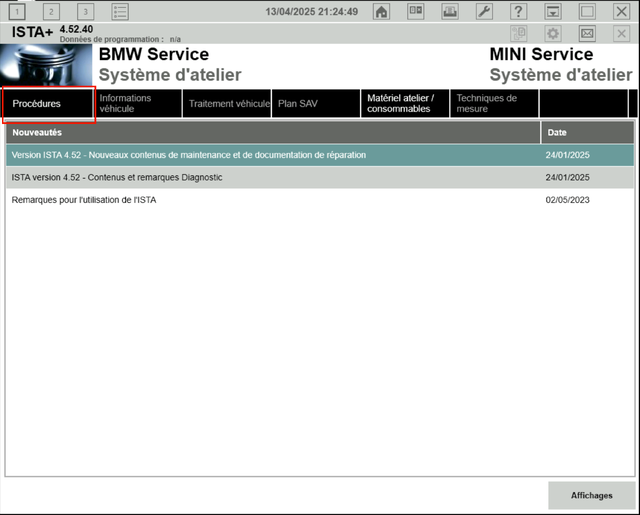
Task: Select session button 2
Action: point(51,11)
